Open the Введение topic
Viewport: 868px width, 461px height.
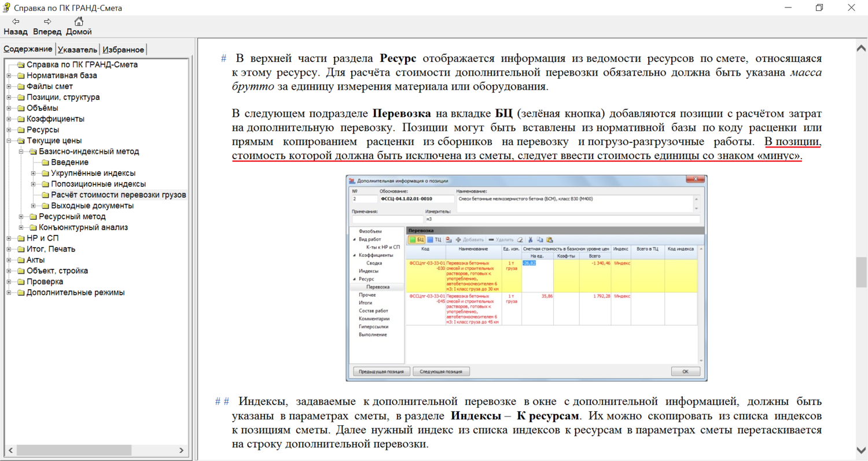coord(69,163)
